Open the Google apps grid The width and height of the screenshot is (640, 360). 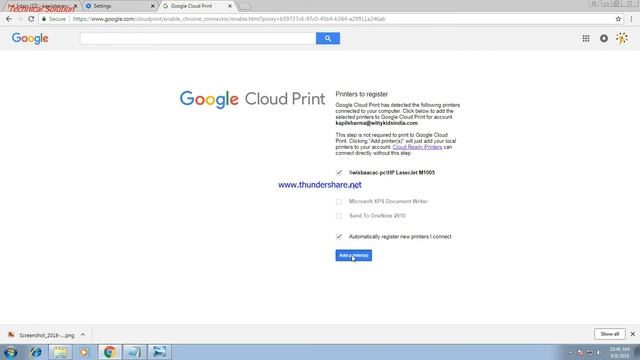tap(586, 38)
